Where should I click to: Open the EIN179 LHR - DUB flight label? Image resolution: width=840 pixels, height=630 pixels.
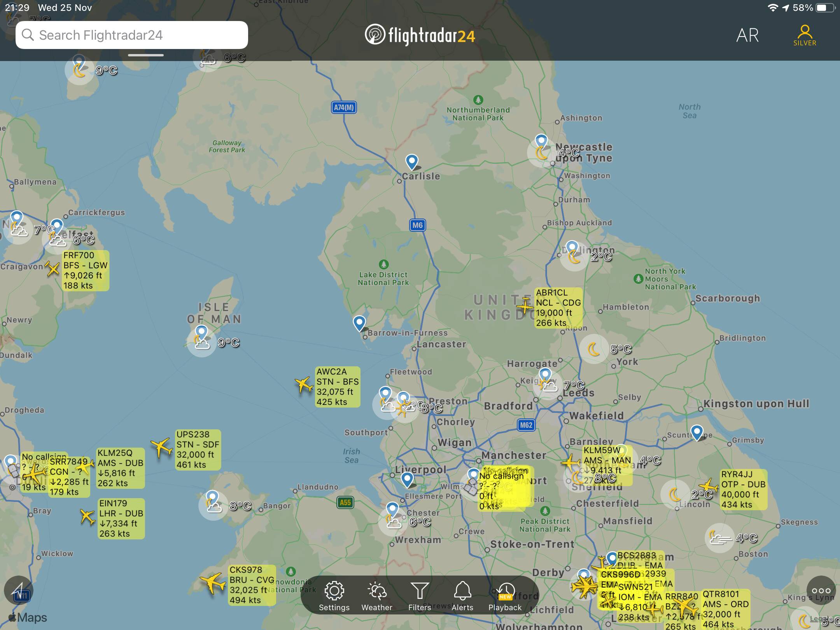point(121,518)
